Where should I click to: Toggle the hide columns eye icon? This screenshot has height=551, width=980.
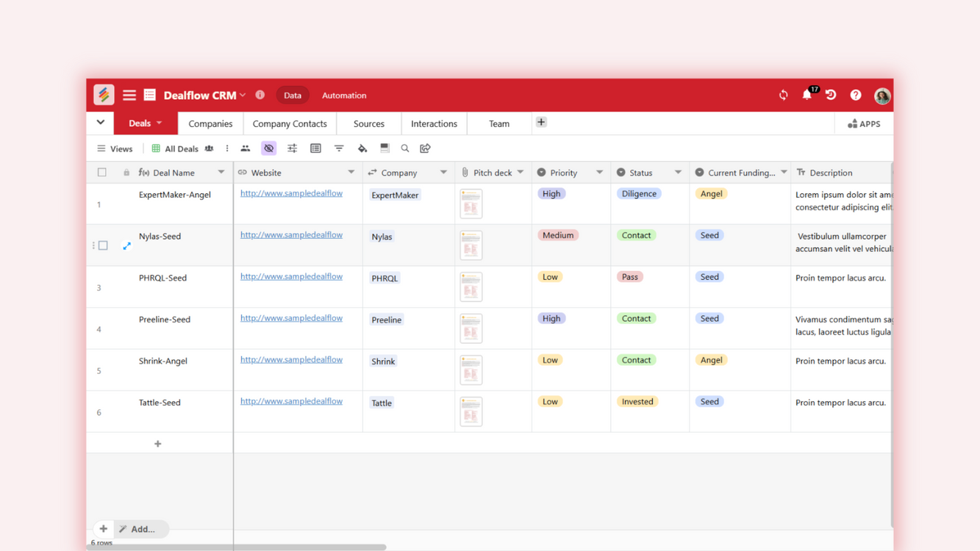[269, 148]
